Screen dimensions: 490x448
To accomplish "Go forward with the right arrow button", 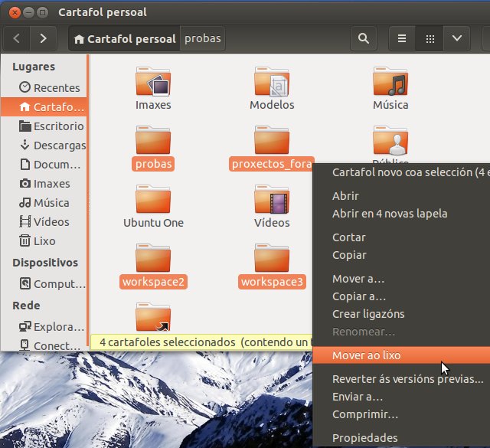I will (43, 38).
